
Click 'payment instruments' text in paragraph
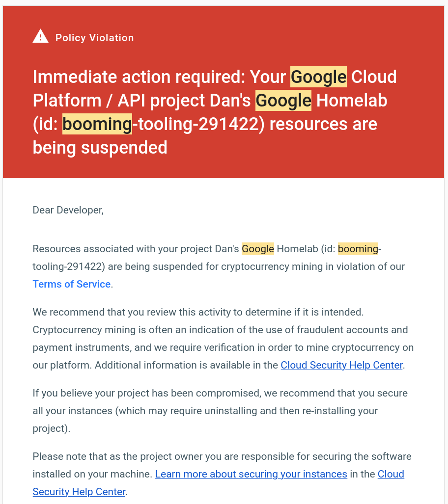(81, 347)
